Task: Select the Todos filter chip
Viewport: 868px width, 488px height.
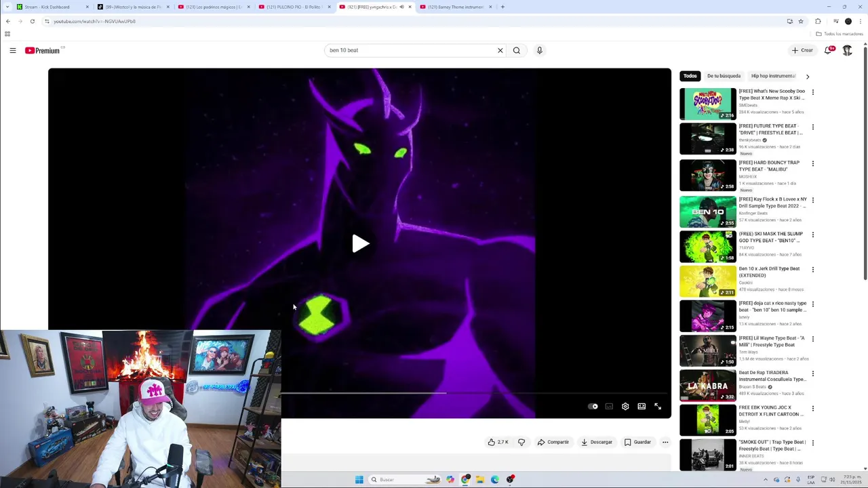Action: pyautogui.click(x=690, y=76)
